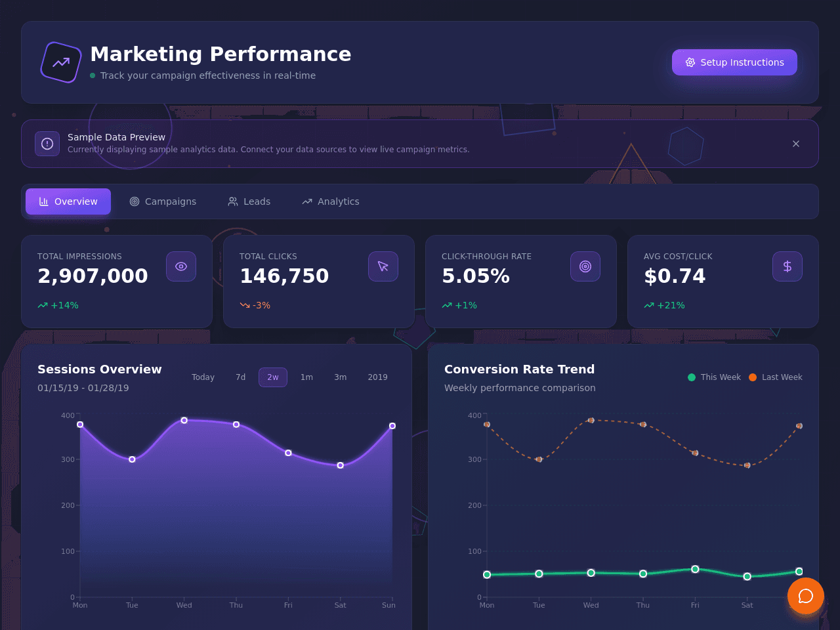Click the Weekly performance comparison subtitle
840x630 pixels.
click(520, 388)
